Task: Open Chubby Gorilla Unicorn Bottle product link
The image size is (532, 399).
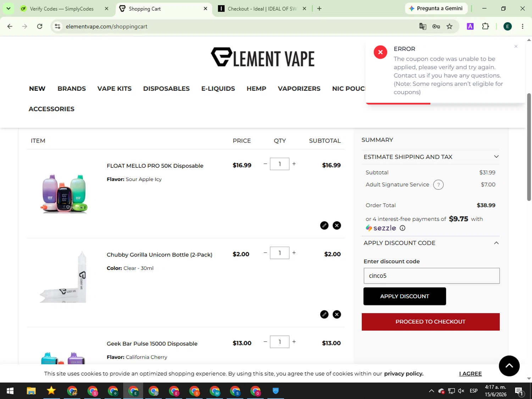Action: pyautogui.click(x=160, y=255)
